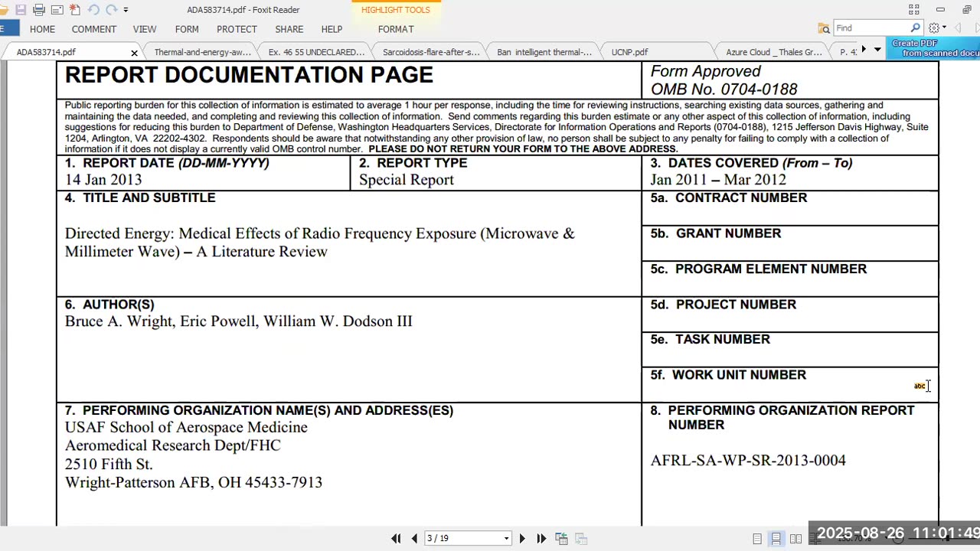980x551 pixels.
Task: Switch to facing pages view mode
Action: pos(795,539)
